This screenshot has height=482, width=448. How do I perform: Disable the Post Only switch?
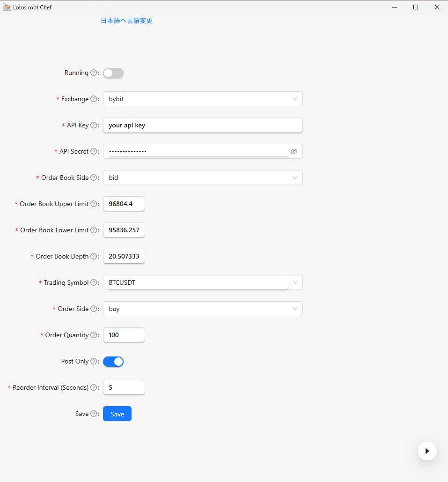point(113,362)
